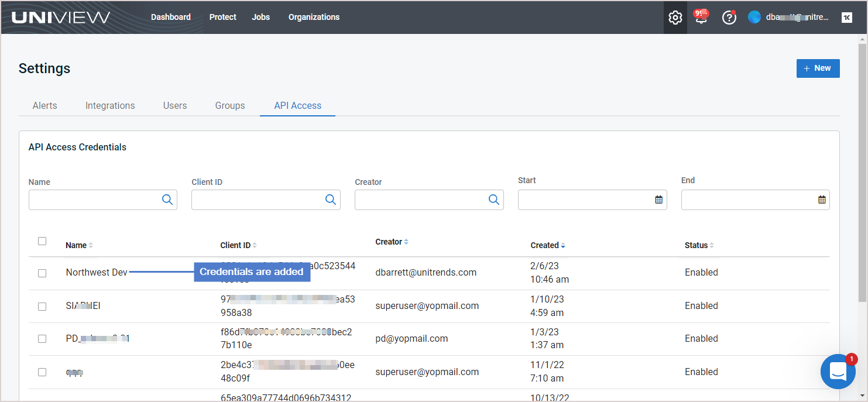868x402 pixels.
Task: Click the username text in the header
Action: pos(797,17)
